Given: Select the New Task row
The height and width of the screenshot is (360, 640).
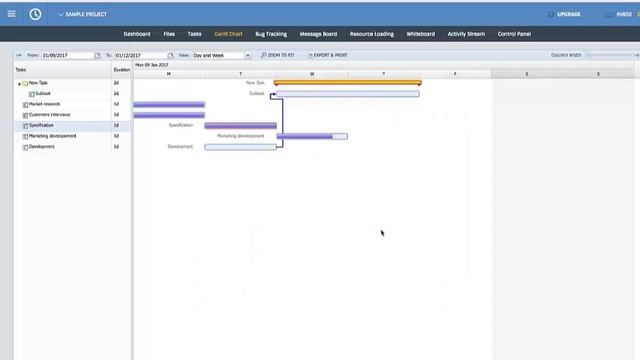Looking at the screenshot, I should [73, 83].
